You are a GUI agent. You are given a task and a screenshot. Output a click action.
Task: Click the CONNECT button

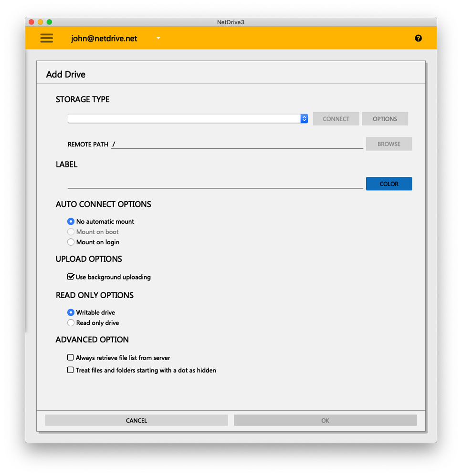336,119
